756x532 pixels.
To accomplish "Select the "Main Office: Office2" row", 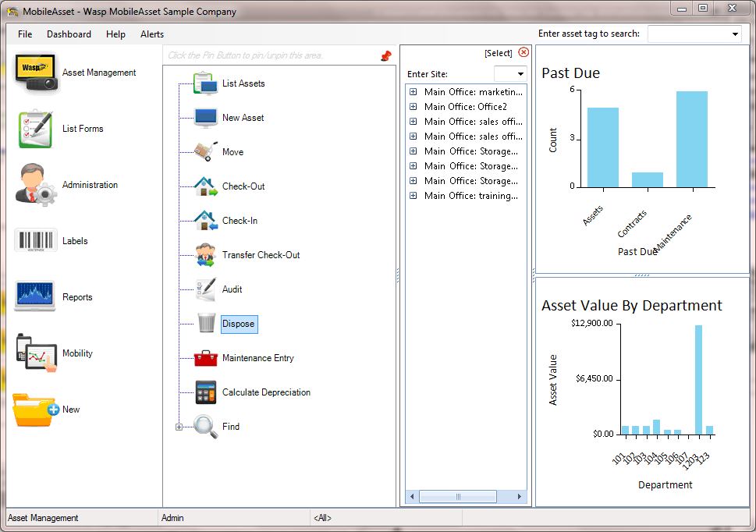I will [x=466, y=107].
